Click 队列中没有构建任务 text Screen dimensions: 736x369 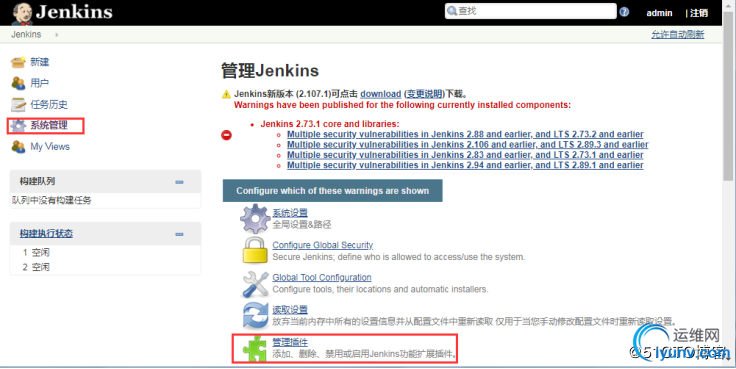tap(52, 200)
